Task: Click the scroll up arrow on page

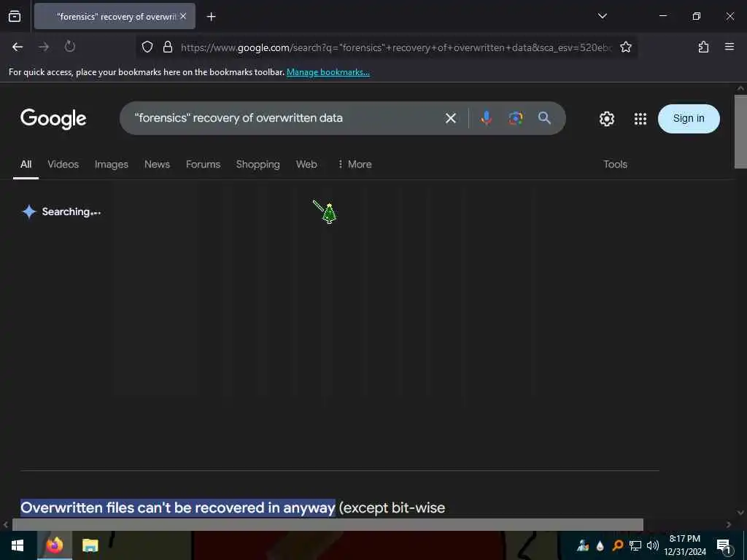Action: (x=740, y=88)
